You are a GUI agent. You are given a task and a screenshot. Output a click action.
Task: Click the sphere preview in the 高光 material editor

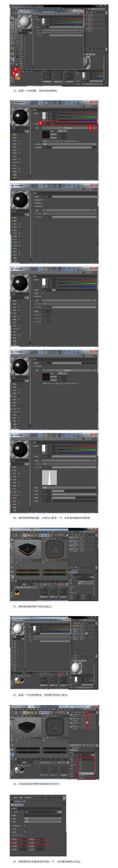point(20,449)
